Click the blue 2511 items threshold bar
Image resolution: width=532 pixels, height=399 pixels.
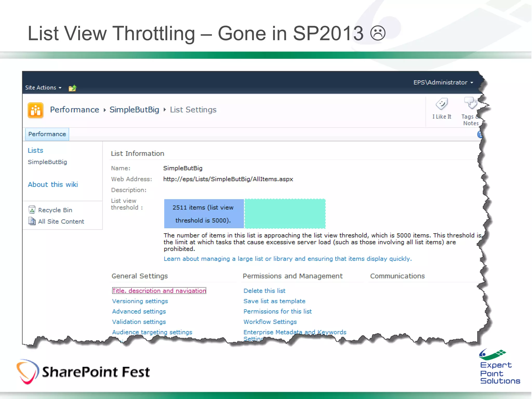click(x=204, y=214)
